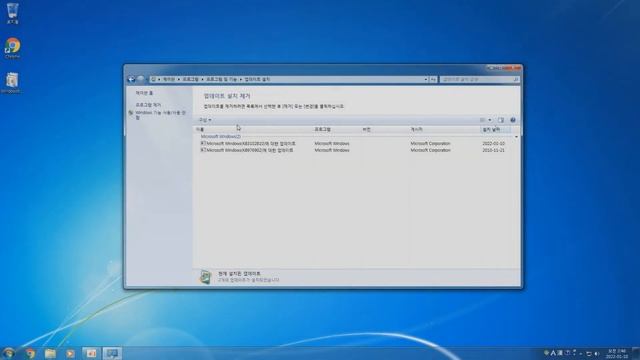640x360 pixels.
Task: Go back using the Back arrow button
Action: (x=131, y=79)
